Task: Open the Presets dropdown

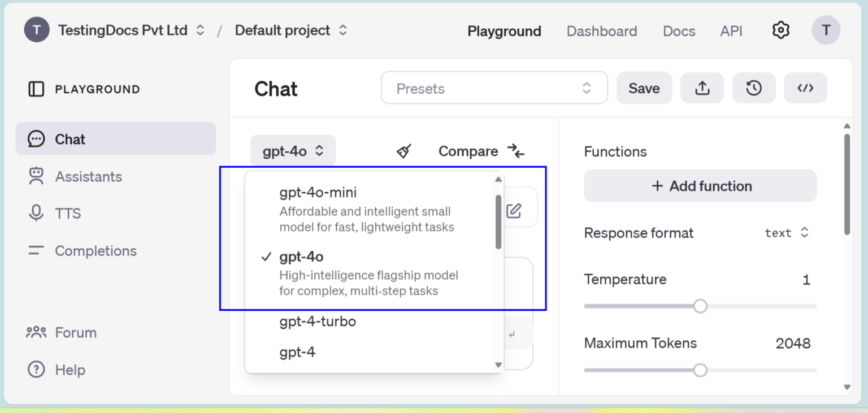Action: click(493, 88)
